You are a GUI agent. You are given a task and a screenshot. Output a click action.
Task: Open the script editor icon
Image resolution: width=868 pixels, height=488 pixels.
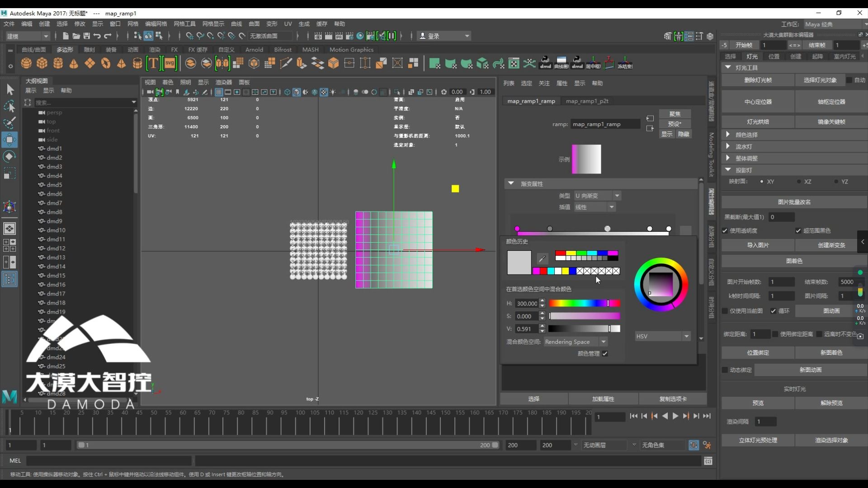coord(708,461)
